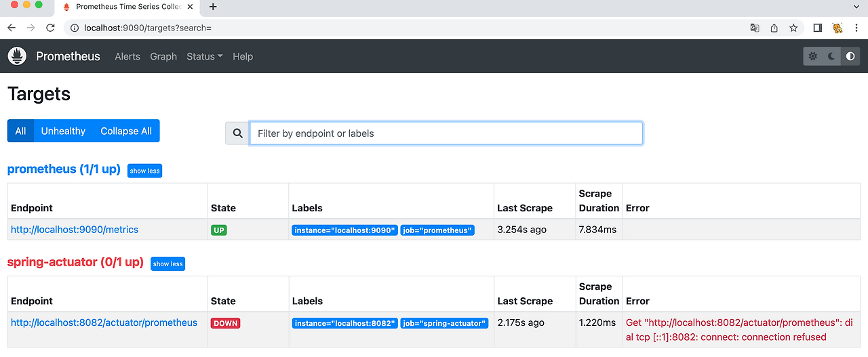Collapse prometheus group with show less
Image resolution: width=868 pixels, height=357 pixels.
pos(144,171)
